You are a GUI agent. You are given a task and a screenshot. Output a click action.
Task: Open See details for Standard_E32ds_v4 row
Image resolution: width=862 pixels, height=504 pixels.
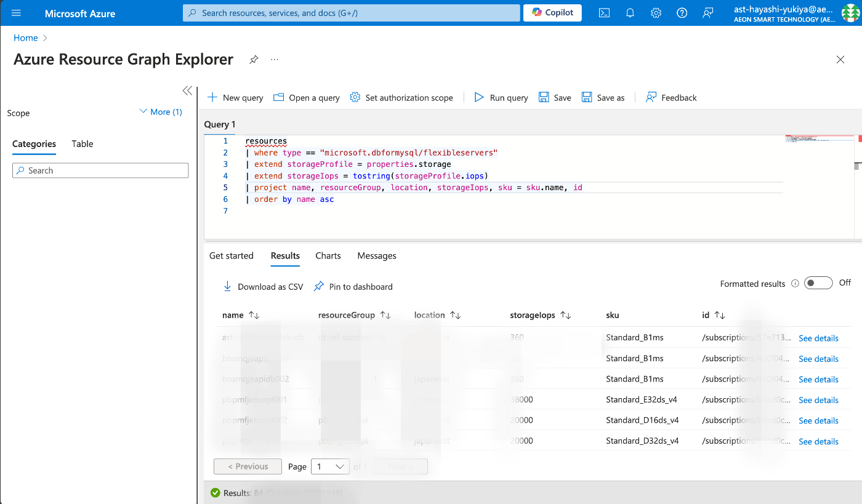pos(818,400)
